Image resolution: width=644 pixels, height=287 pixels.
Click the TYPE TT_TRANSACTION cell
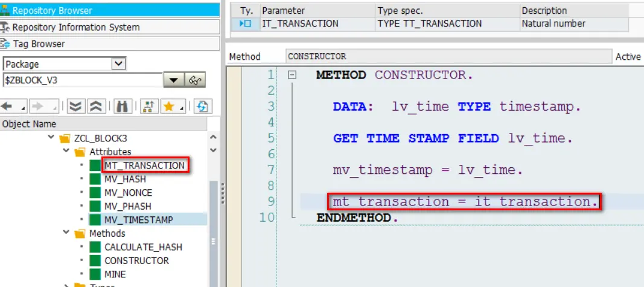point(447,24)
